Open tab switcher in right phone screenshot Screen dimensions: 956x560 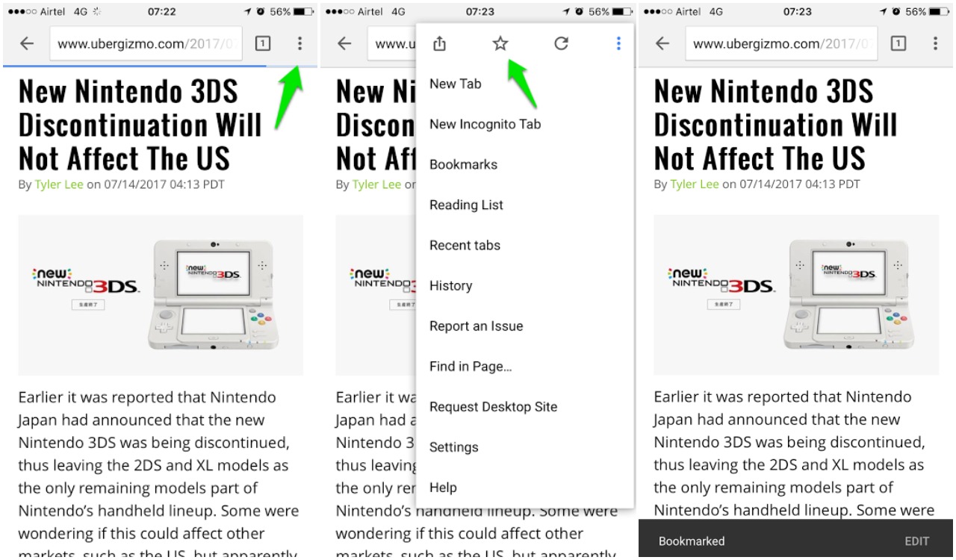898,44
